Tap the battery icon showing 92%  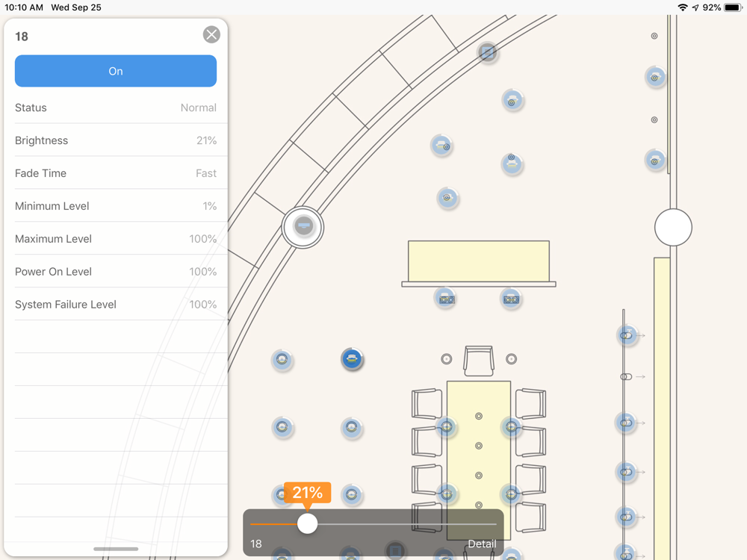point(733,7)
